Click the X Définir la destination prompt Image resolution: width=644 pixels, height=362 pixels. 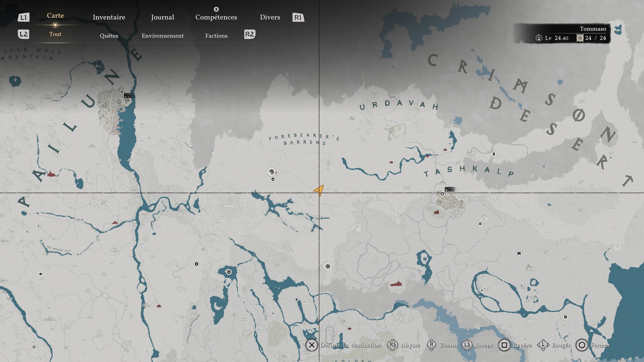[343, 345]
